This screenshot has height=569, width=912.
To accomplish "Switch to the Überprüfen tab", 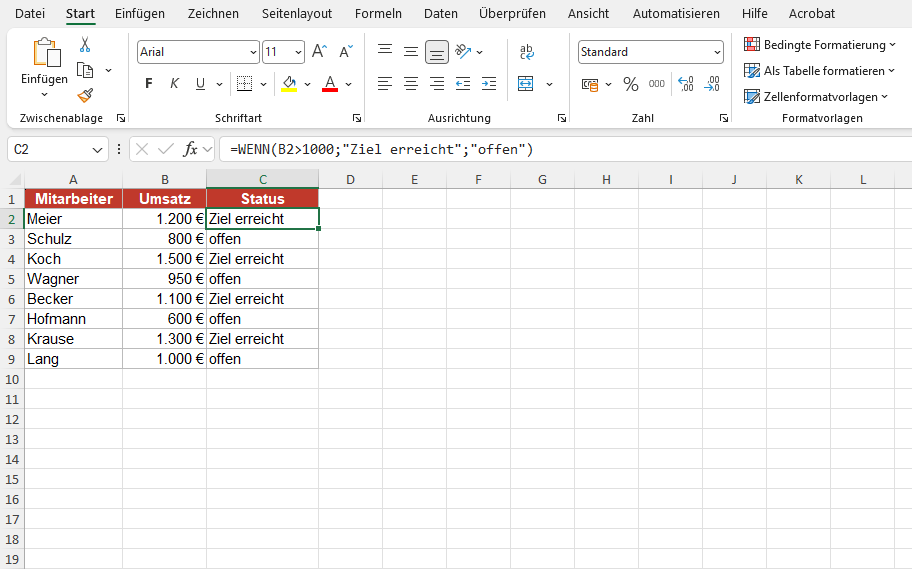I will [x=512, y=13].
